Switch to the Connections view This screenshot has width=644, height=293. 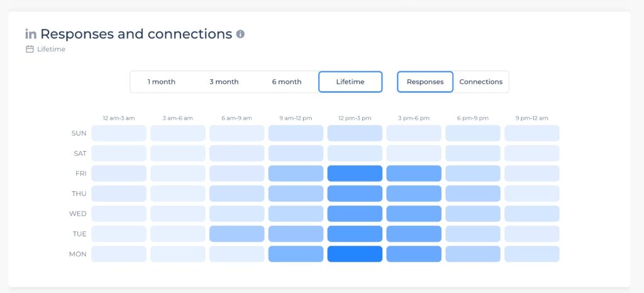click(x=481, y=82)
